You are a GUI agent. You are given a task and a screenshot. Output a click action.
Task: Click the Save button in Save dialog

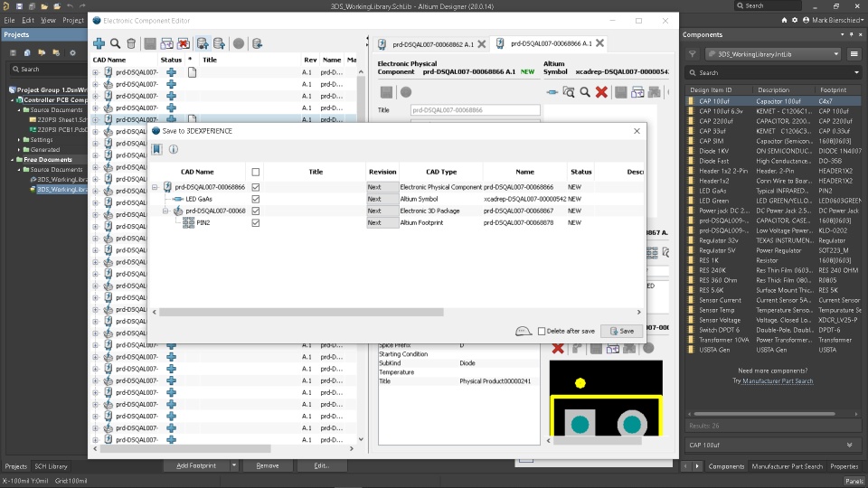pyautogui.click(x=622, y=331)
